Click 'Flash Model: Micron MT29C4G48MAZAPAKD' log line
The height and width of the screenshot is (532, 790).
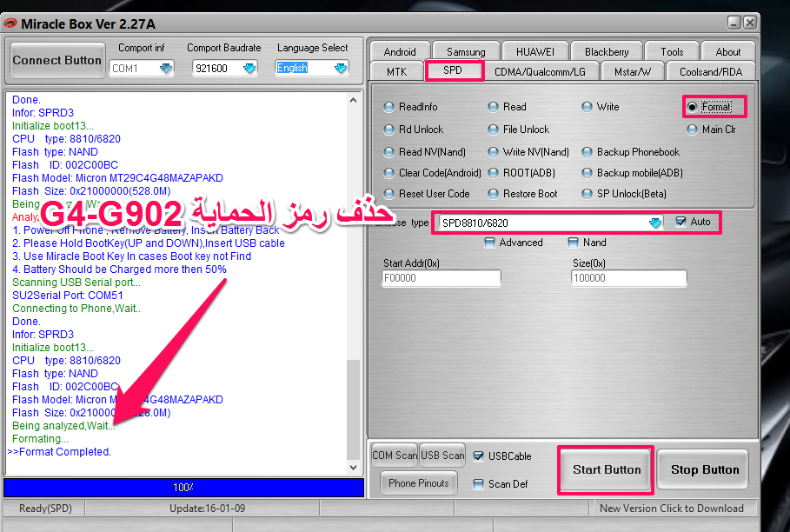pyautogui.click(x=117, y=178)
